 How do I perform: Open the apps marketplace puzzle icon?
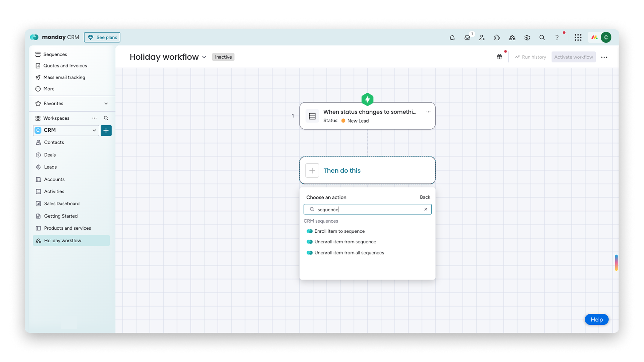click(x=497, y=38)
